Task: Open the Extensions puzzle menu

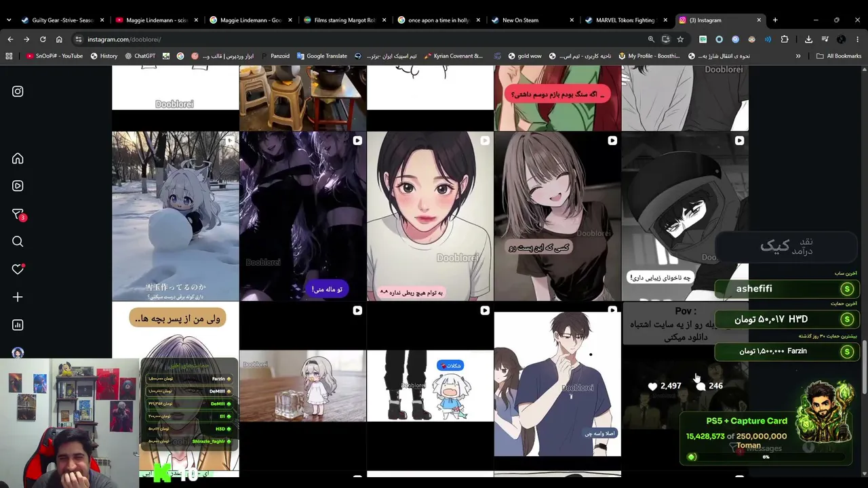Action: (785, 39)
